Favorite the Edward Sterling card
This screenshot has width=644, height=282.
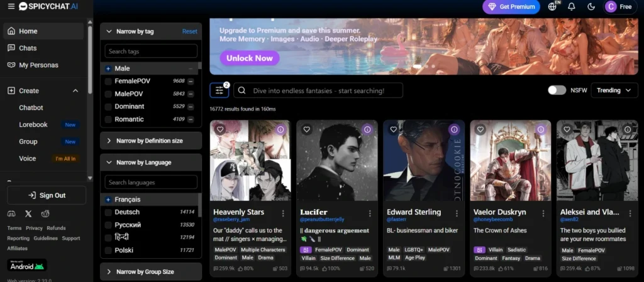coord(394,129)
